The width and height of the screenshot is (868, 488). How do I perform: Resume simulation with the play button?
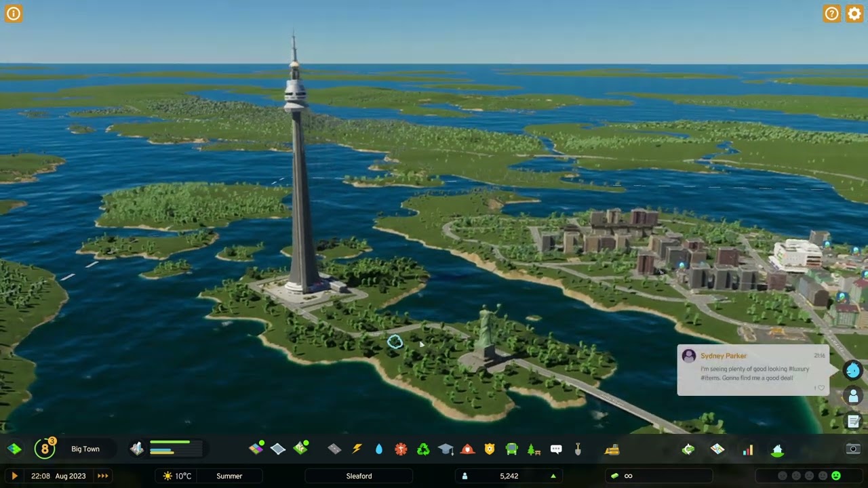coord(14,476)
